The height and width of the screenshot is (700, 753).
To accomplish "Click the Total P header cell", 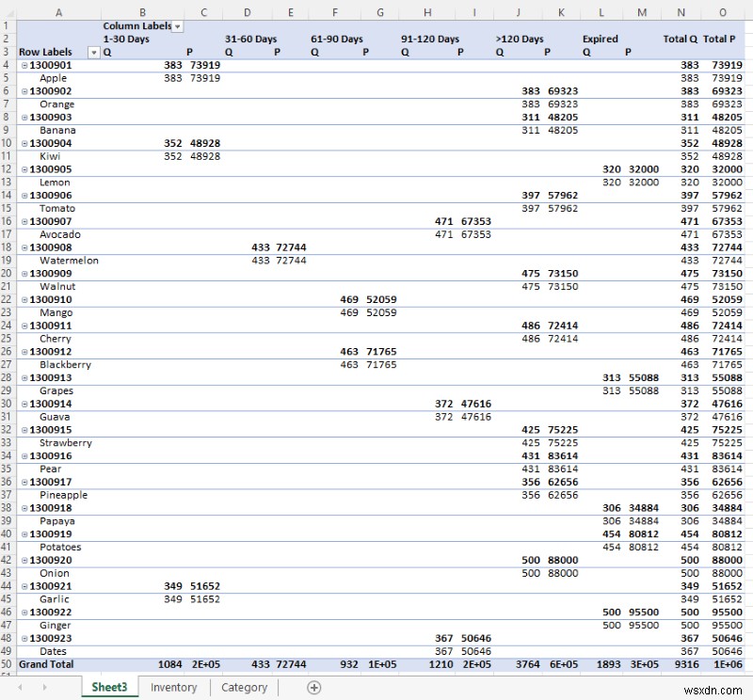I will point(719,39).
